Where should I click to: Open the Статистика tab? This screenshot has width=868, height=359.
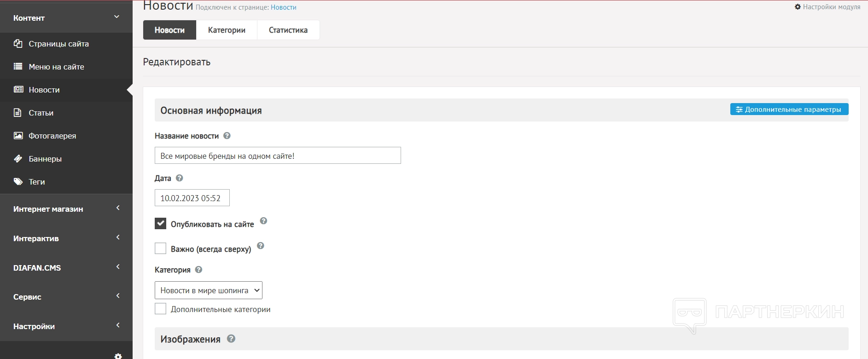pyautogui.click(x=288, y=30)
